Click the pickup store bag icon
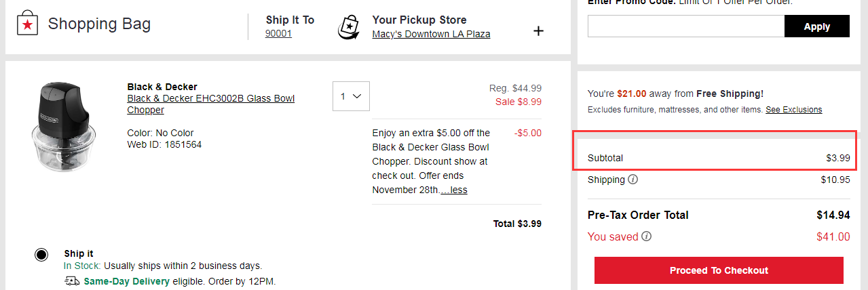 click(x=348, y=26)
